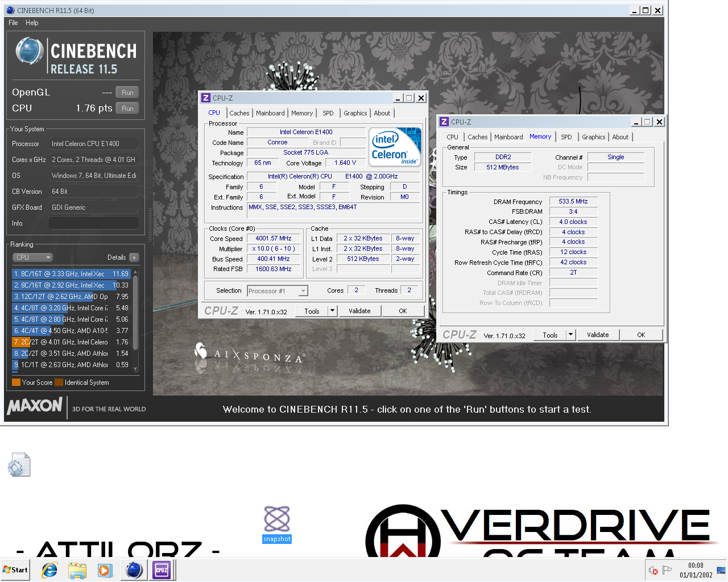Click the MAXON logo
Screen dimensions: 728x582
coord(35,406)
